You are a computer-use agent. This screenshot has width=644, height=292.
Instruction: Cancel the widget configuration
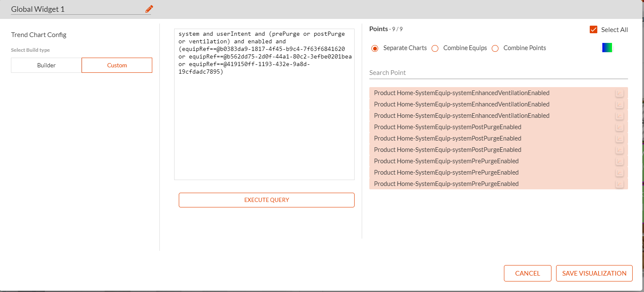[527, 273]
